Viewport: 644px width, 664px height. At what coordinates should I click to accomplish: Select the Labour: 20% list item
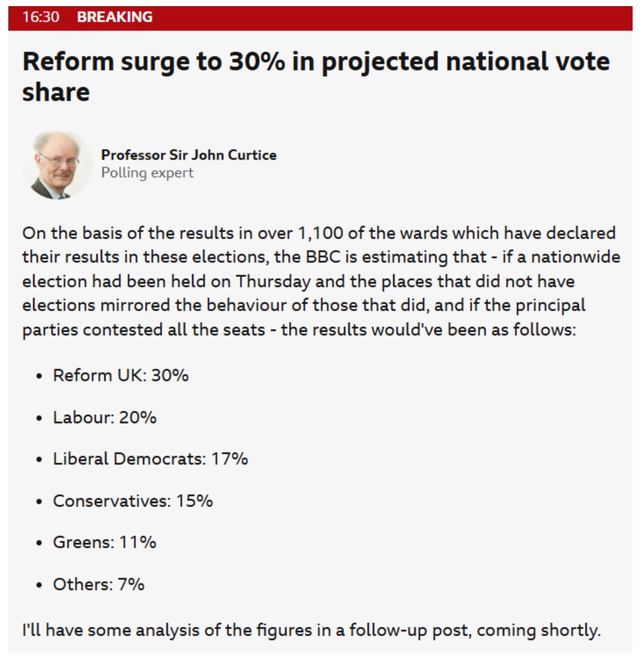pyautogui.click(x=104, y=417)
